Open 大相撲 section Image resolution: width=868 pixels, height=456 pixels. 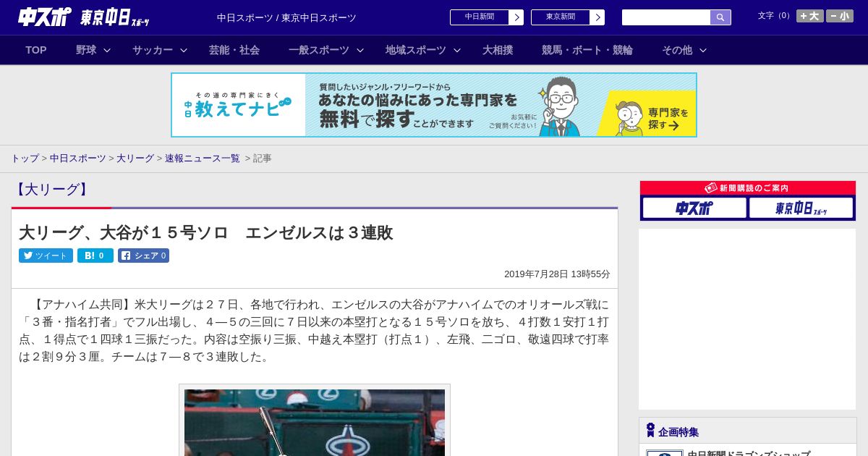click(498, 50)
